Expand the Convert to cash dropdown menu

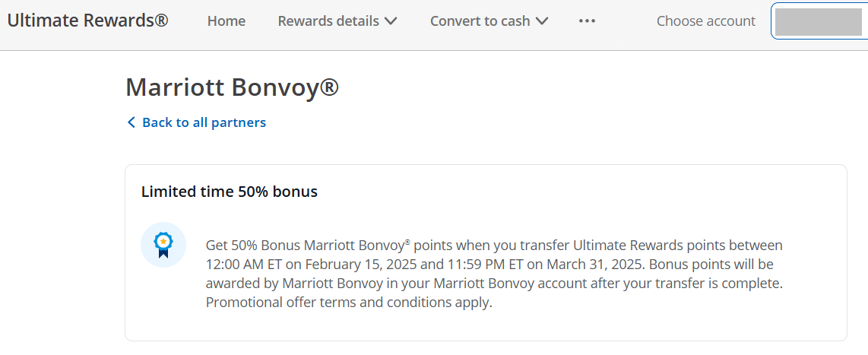click(x=489, y=21)
